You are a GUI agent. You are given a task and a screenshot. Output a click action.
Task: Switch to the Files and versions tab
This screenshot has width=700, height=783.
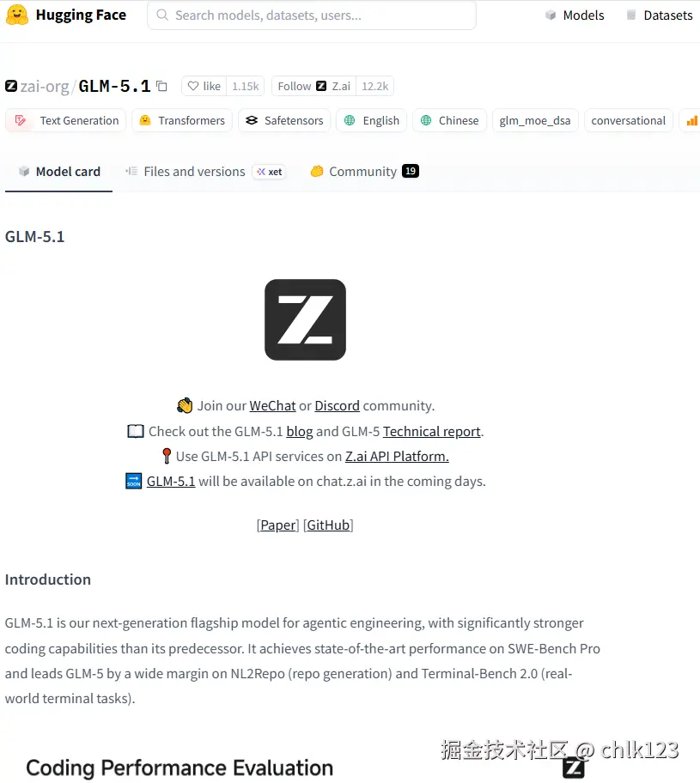pos(194,172)
